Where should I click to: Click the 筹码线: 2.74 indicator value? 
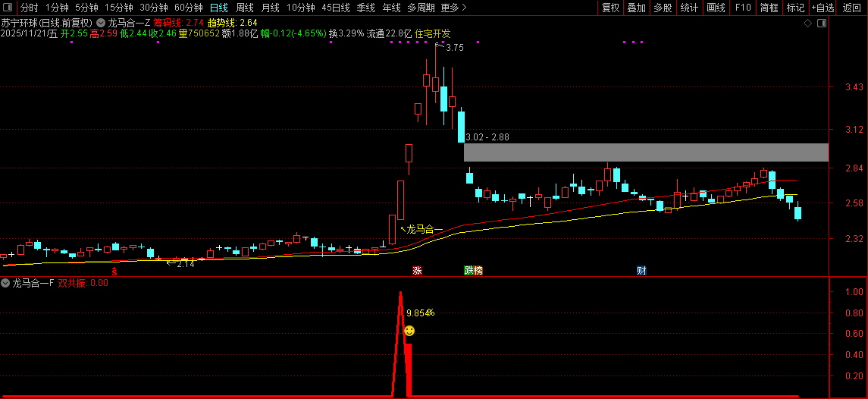click(179, 24)
